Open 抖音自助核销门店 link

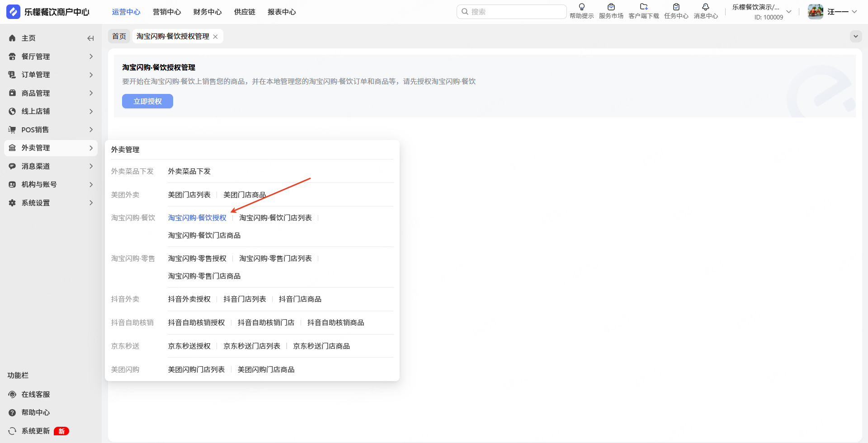266,322
